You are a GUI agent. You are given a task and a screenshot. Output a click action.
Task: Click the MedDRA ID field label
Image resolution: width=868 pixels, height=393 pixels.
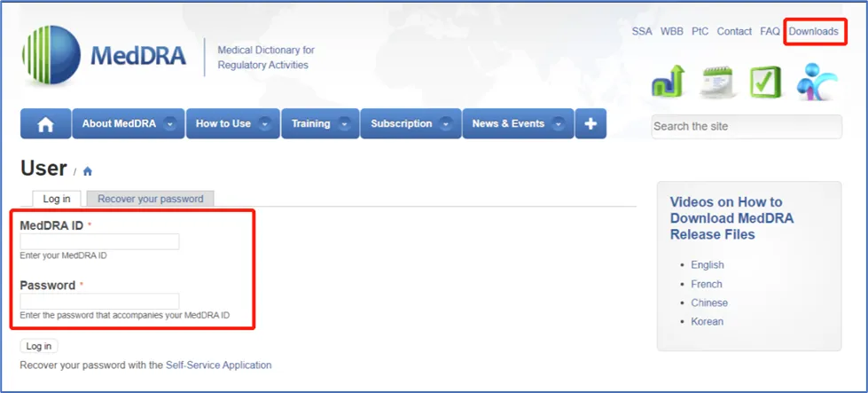(51, 226)
